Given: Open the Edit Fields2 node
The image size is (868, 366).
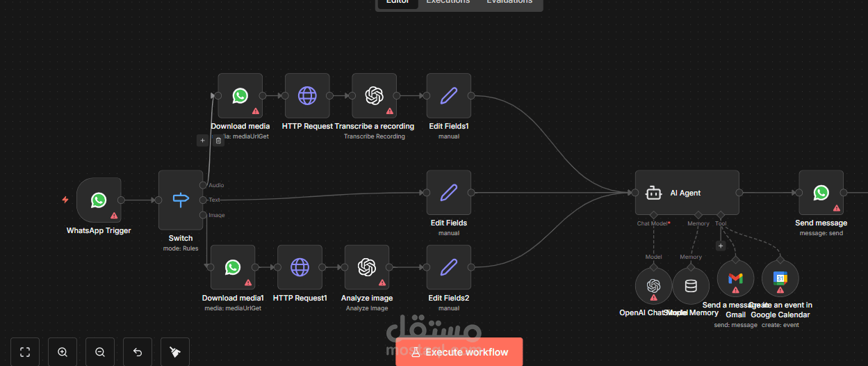Looking at the screenshot, I should [x=449, y=267].
